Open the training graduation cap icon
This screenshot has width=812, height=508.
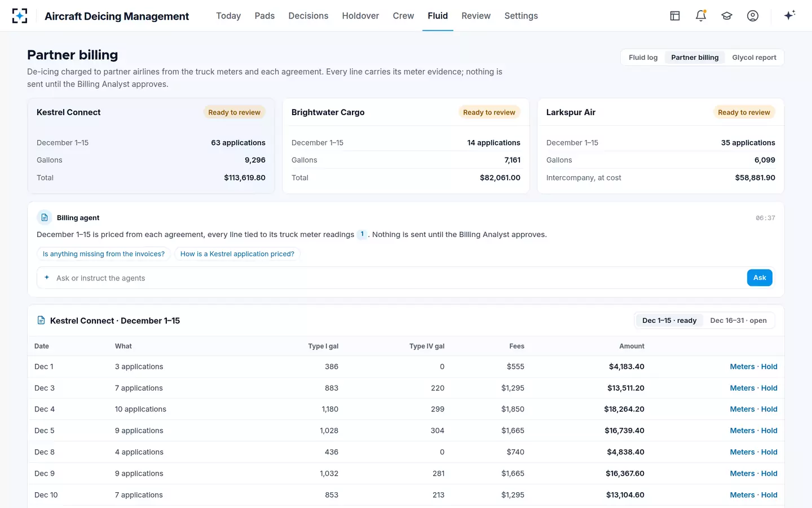click(727, 16)
